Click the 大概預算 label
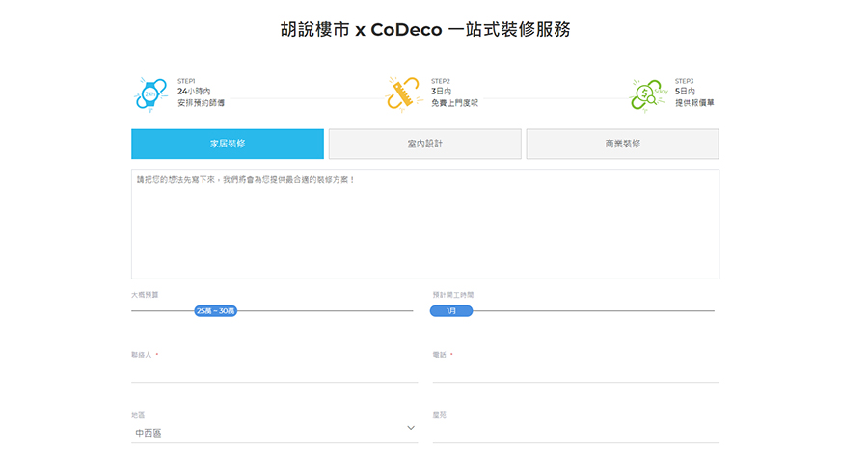Screen dimensions: 868x451 pos(145,295)
